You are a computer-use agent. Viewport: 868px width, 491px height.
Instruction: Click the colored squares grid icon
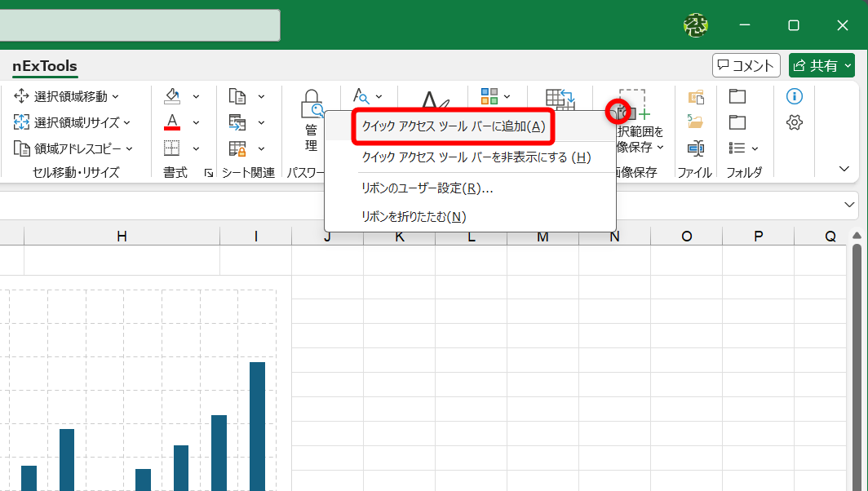[489, 96]
